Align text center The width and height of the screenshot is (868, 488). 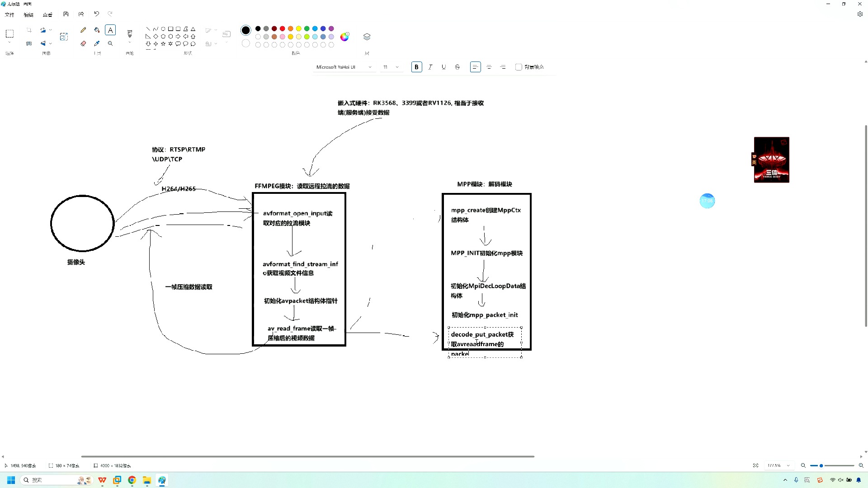pos(489,67)
